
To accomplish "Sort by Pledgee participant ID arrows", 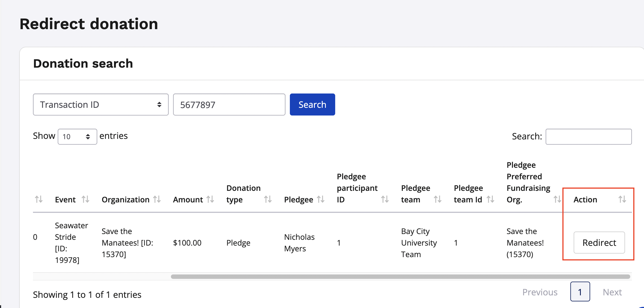I will click(385, 199).
